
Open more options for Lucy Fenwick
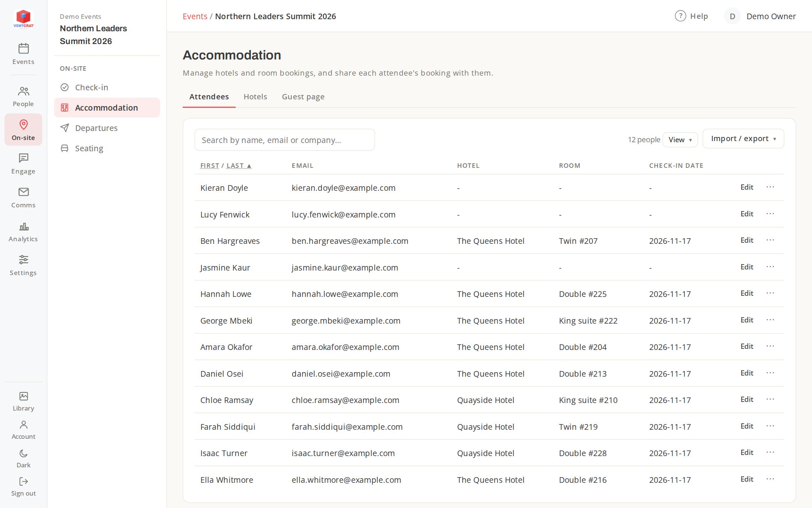(x=770, y=214)
